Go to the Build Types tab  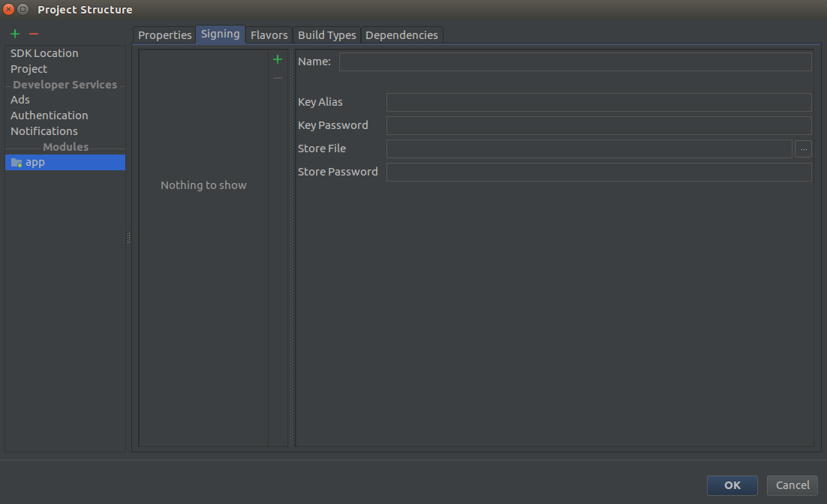(327, 34)
